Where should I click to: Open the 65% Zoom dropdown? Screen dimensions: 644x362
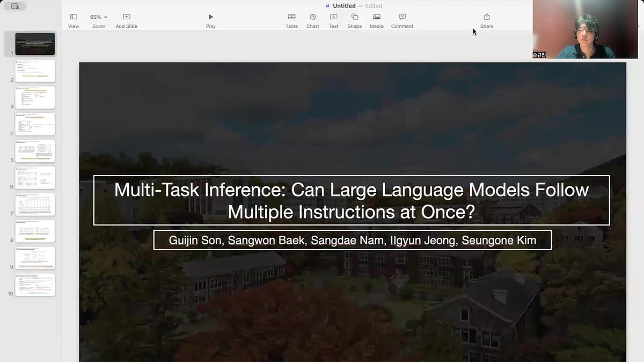coord(99,17)
